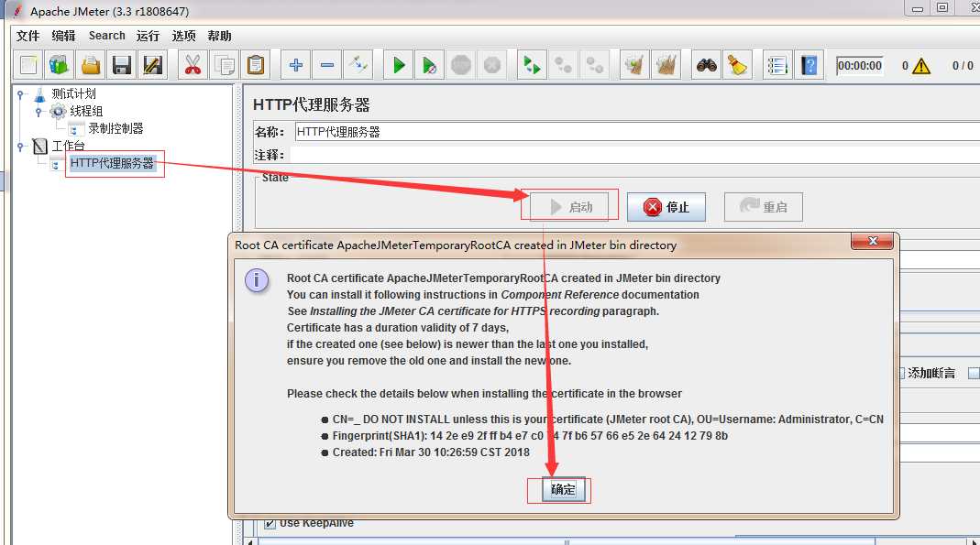Copy with the toolbar Copy icon
The height and width of the screenshot is (545, 980).
tap(224, 65)
